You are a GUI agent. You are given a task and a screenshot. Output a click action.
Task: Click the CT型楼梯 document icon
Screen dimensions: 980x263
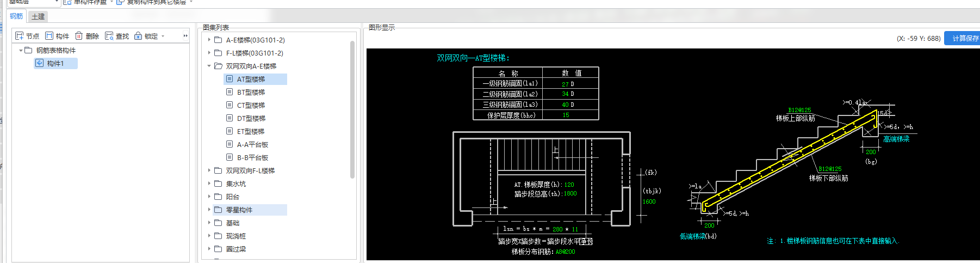point(230,105)
